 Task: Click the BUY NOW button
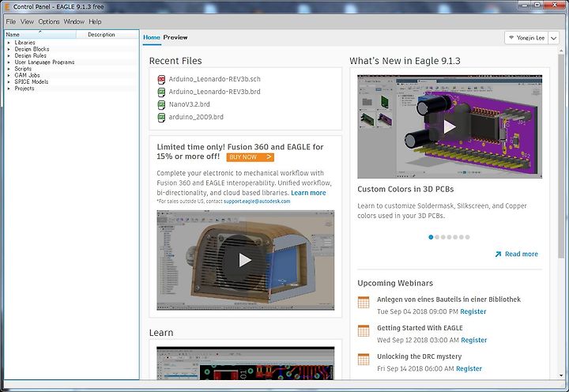tap(250, 157)
